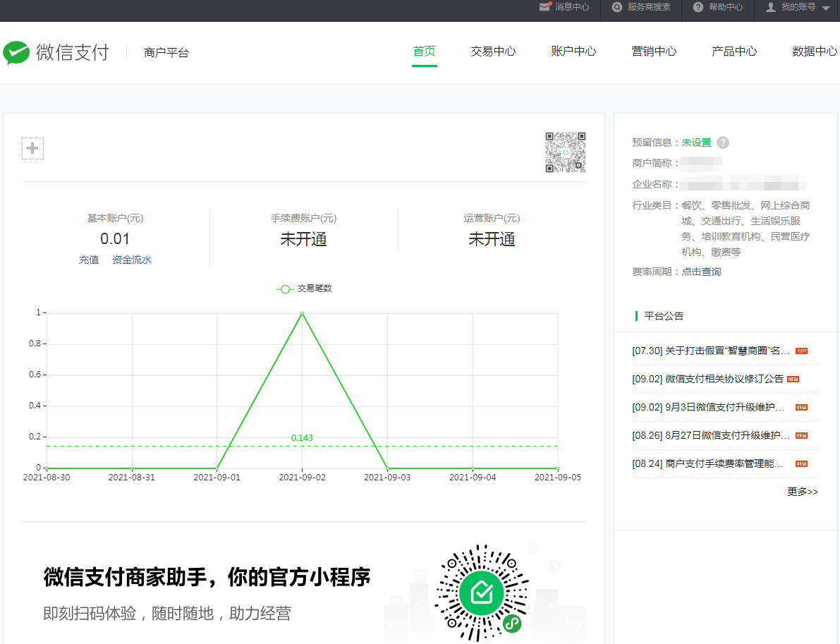Click the 帮助中心 text link
This screenshot has width=840, height=644.
click(x=726, y=7)
